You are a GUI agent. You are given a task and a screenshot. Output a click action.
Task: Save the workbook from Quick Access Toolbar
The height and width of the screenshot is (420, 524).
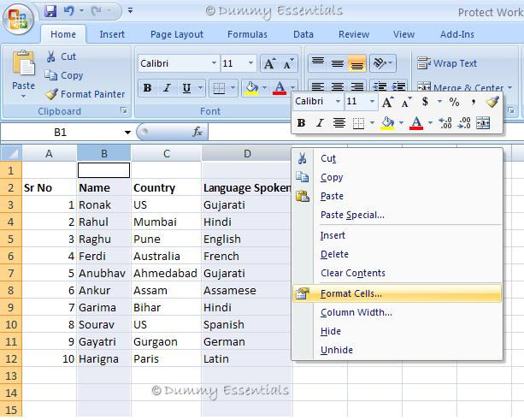[x=50, y=11]
